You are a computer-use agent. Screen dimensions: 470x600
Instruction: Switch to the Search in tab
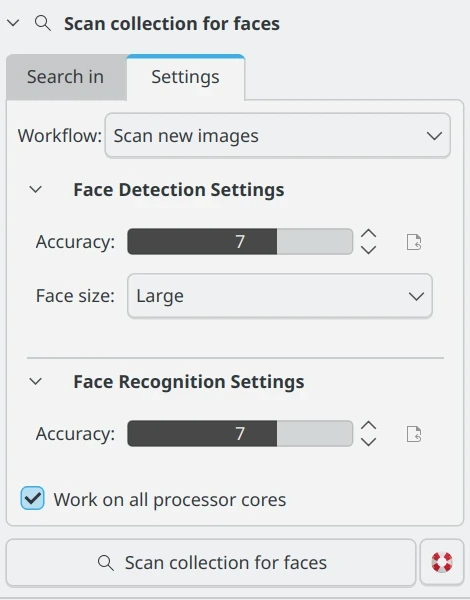pos(66,77)
